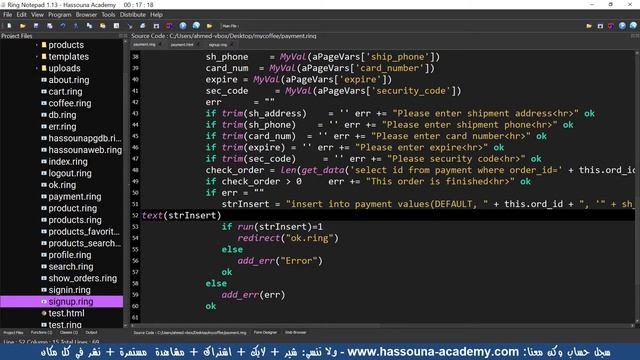
Task: Click the printer icon in left toolbar
Action: [x=143, y=26]
